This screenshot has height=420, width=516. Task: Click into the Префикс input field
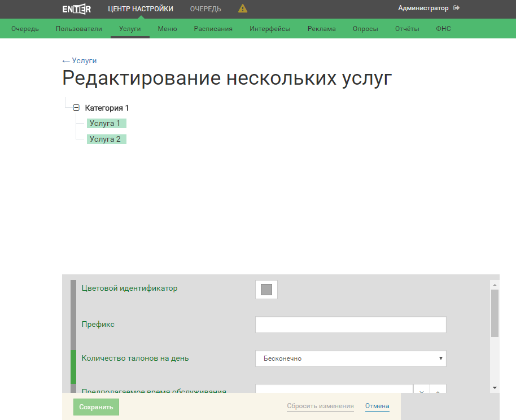pos(350,325)
